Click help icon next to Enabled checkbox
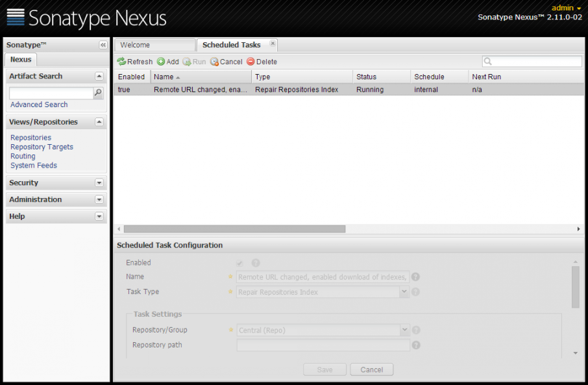The width and height of the screenshot is (588, 385). pyautogui.click(x=256, y=263)
